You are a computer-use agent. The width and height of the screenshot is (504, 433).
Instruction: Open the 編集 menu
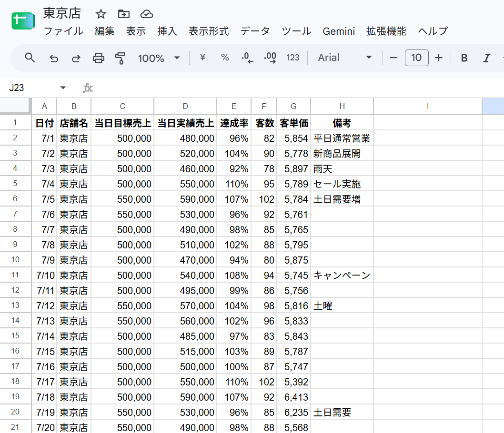(104, 31)
